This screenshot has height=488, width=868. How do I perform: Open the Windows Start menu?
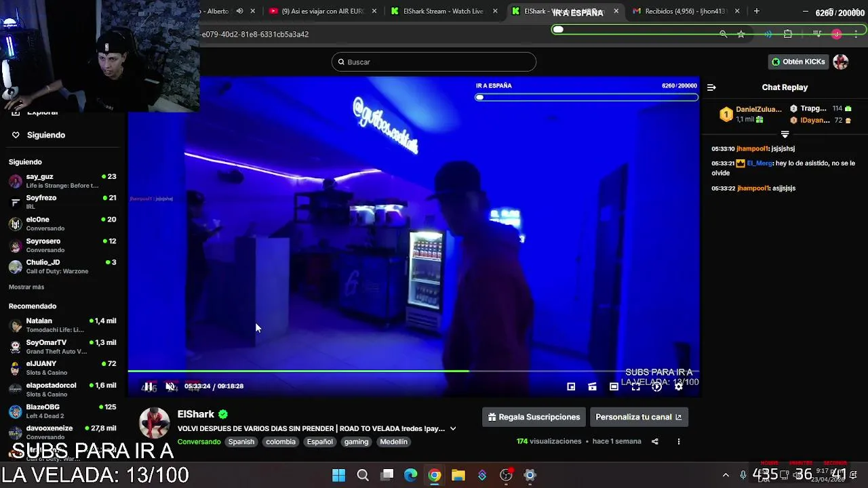coord(338,475)
